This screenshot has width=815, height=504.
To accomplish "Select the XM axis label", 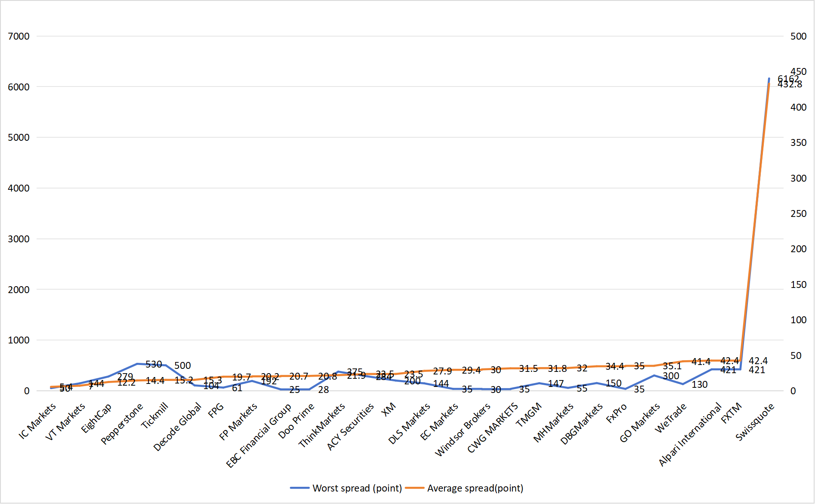I will (389, 410).
